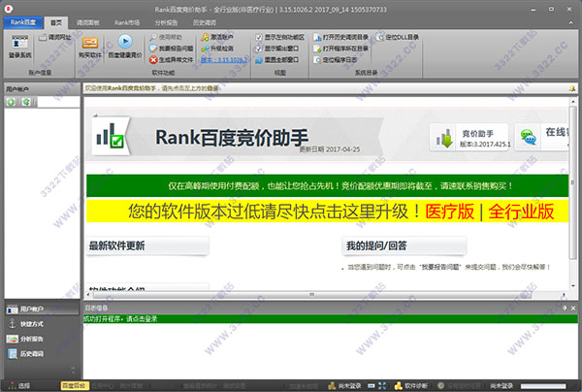Click the Rank百度竞价助手 logo image

(111, 136)
